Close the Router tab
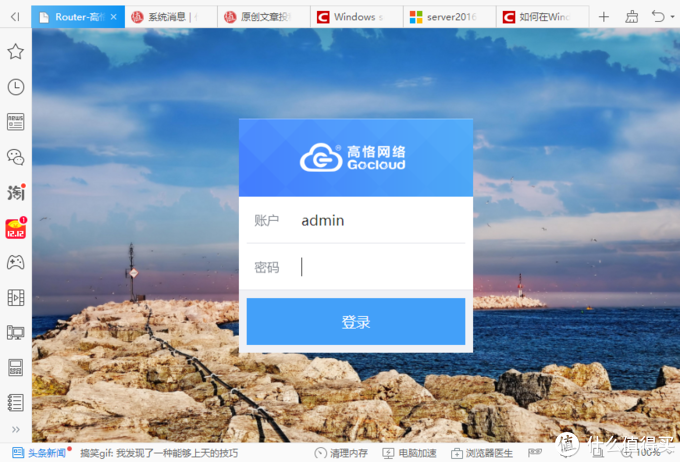Image resolution: width=680 pixels, height=462 pixels. click(x=114, y=17)
